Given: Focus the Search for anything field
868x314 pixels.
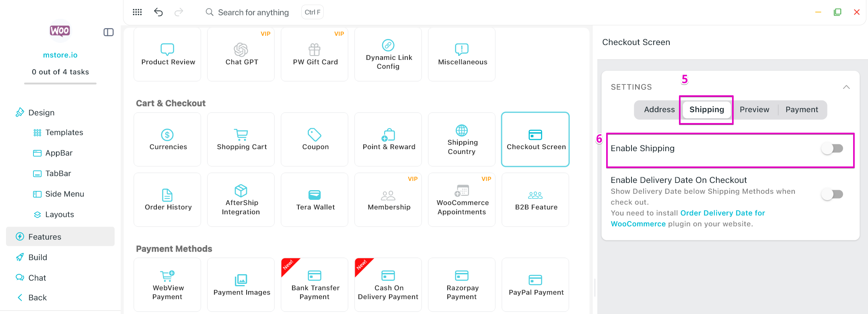Looking at the screenshot, I should coord(253,12).
